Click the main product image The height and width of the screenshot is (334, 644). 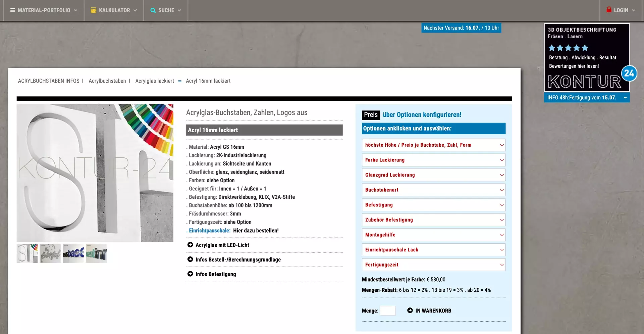click(95, 173)
